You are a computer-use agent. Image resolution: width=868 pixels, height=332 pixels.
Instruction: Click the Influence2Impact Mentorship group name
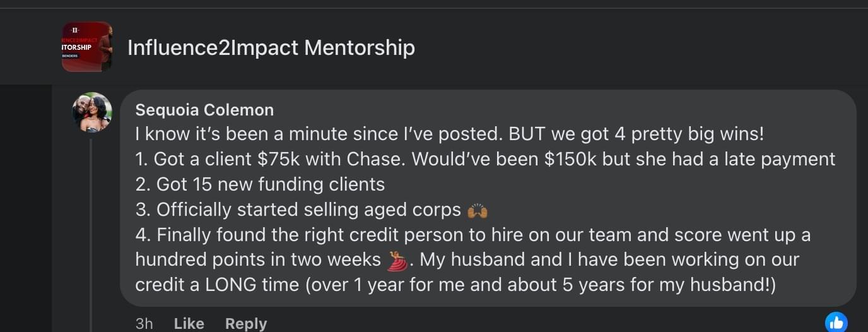271,47
